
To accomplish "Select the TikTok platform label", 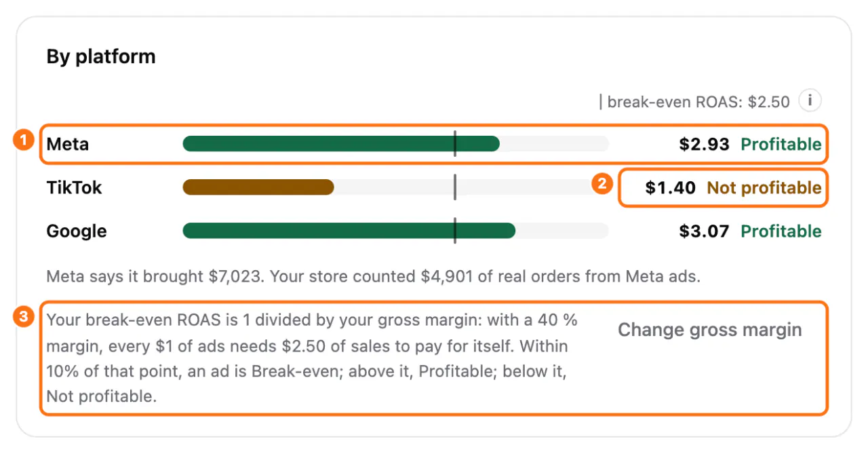I will (x=74, y=187).
